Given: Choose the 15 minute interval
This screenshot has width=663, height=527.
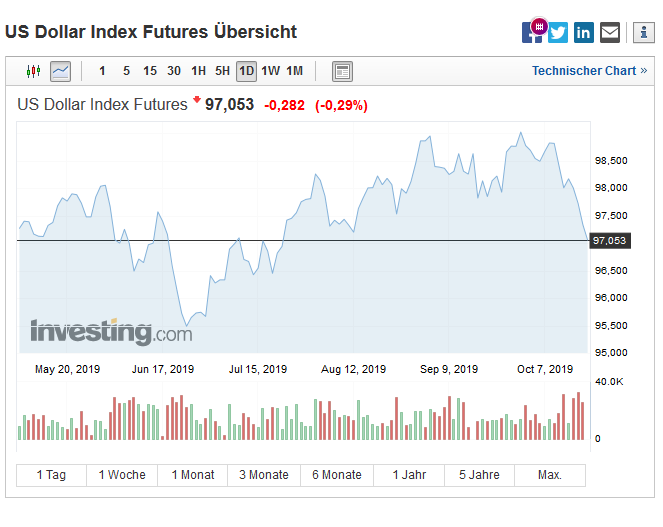Looking at the screenshot, I should [x=150, y=71].
